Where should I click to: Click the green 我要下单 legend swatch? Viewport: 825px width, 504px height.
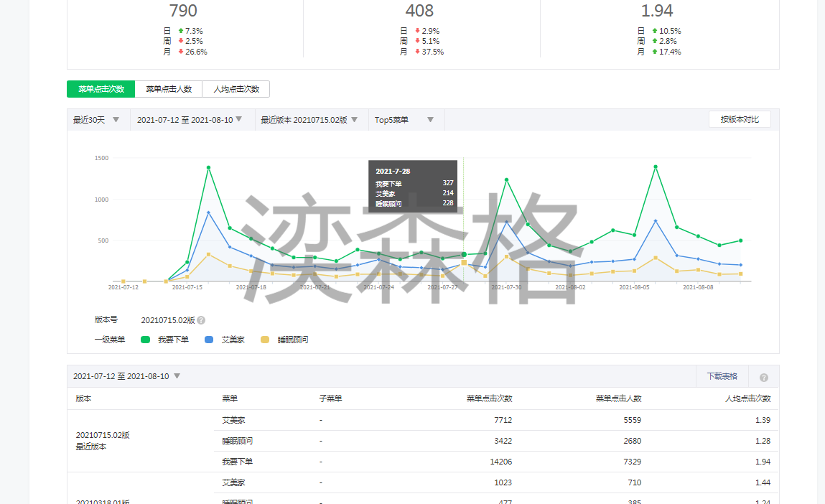[x=145, y=340]
